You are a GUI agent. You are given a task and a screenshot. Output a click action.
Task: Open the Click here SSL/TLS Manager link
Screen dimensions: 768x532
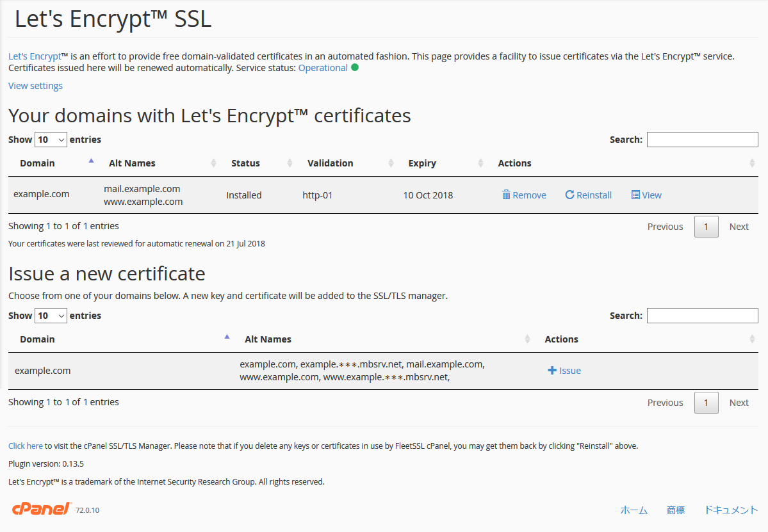pos(26,446)
